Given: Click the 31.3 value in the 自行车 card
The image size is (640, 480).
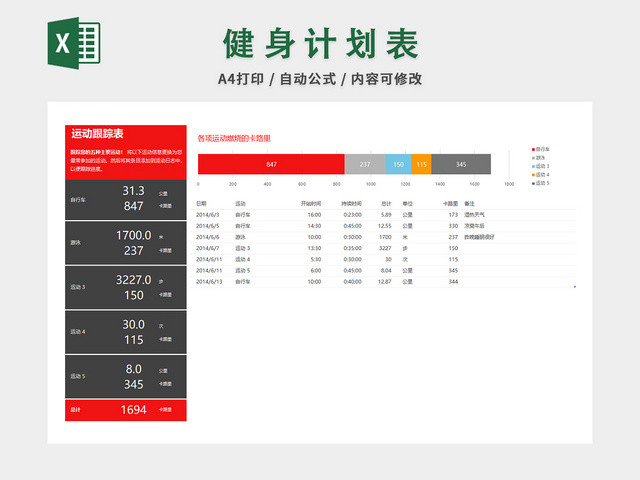Looking at the screenshot, I should [x=133, y=191].
